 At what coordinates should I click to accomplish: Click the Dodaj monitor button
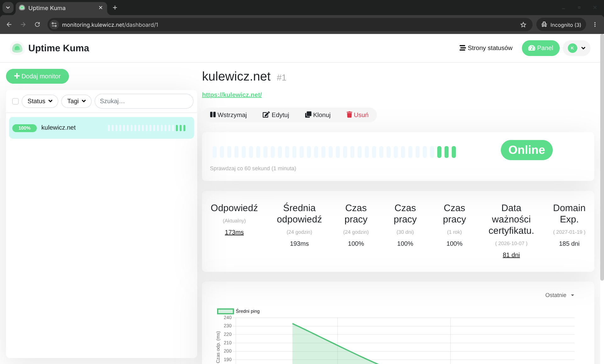click(x=37, y=76)
